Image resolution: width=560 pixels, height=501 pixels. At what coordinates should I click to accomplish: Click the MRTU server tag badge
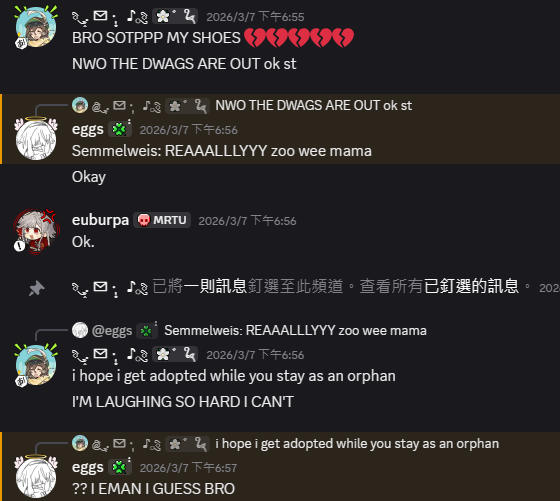tap(162, 220)
